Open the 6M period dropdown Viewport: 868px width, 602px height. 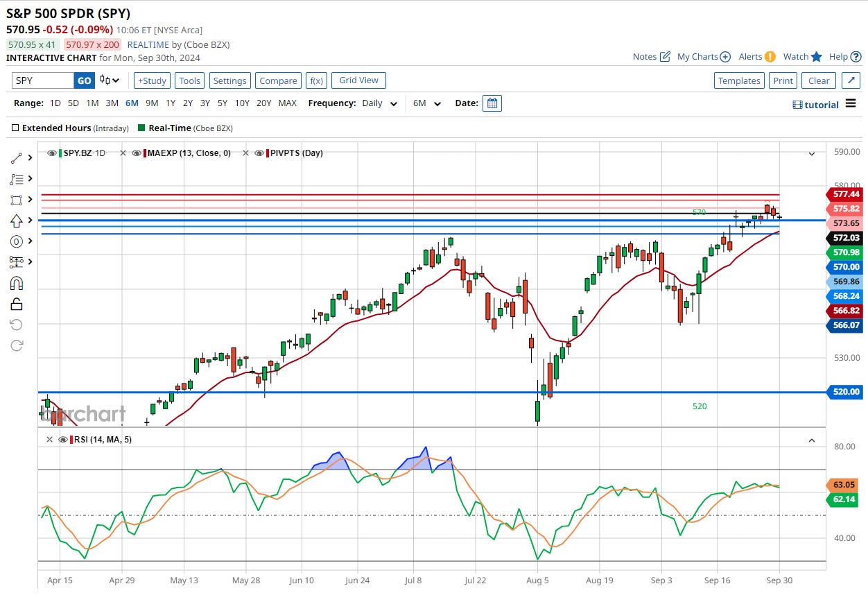point(427,103)
